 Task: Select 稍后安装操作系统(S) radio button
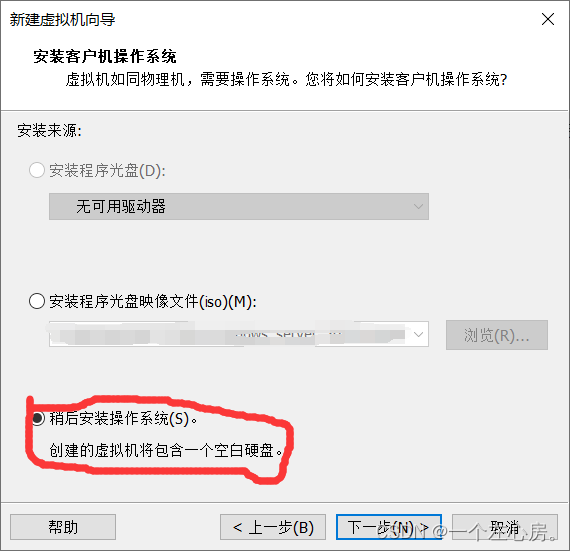coord(37,418)
